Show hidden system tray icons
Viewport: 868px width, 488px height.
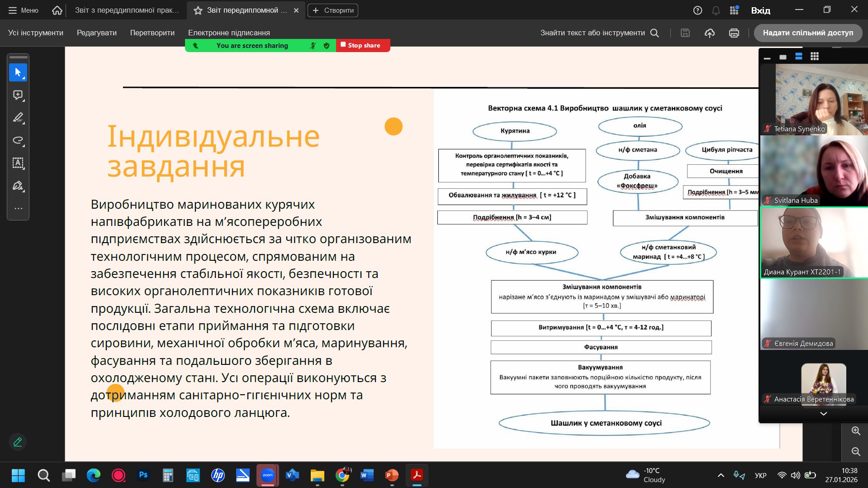click(721, 475)
